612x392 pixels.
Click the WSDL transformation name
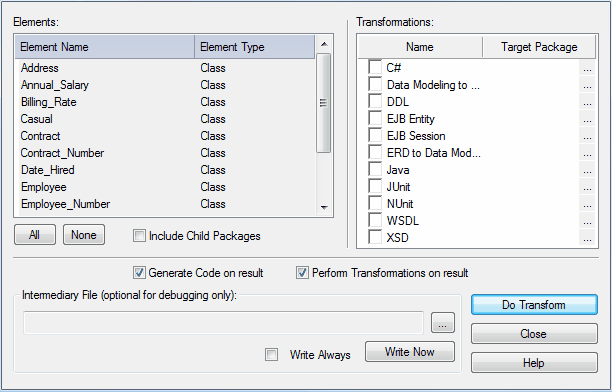[x=402, y=221]
